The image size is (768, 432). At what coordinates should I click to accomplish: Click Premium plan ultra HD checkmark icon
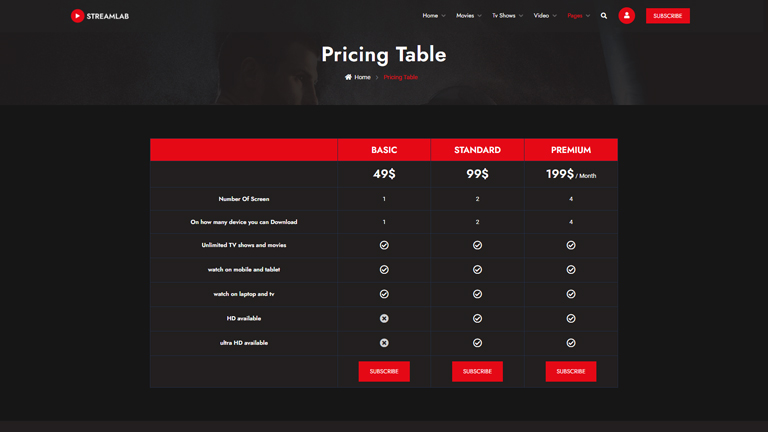571,343
